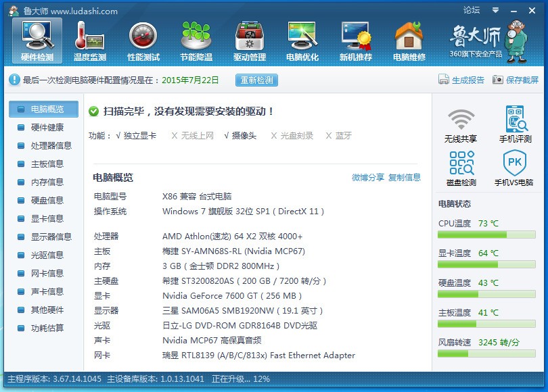Click the 主程序版本 3.67.14.1045 status text

point(55,378)
